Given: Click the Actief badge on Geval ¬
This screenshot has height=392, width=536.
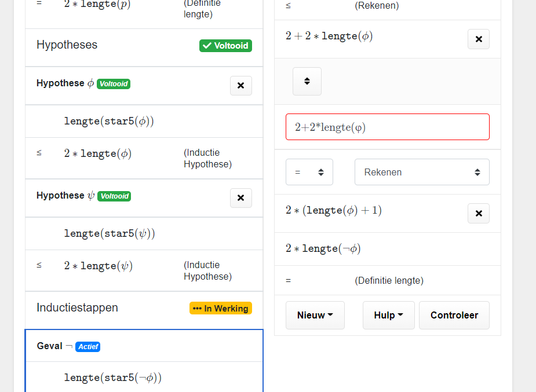Looking at the screenshot, I should (88, 346).
